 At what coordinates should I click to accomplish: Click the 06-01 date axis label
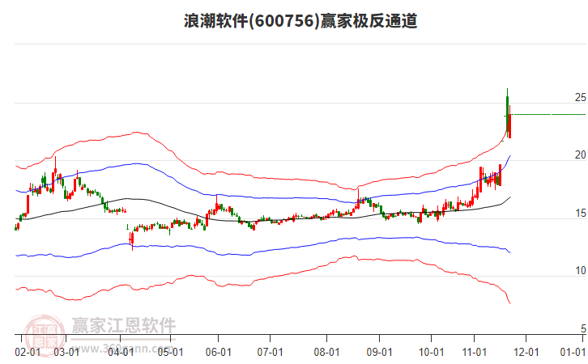click(218, 353)
